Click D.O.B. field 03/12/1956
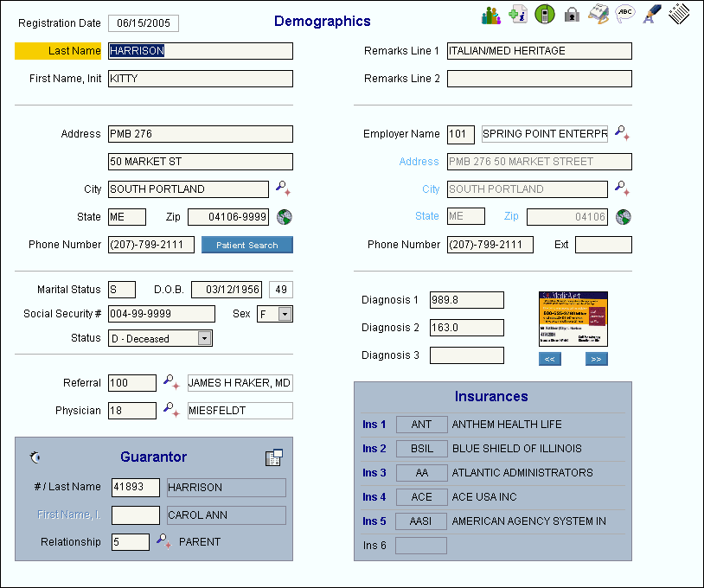 (227, 290)
